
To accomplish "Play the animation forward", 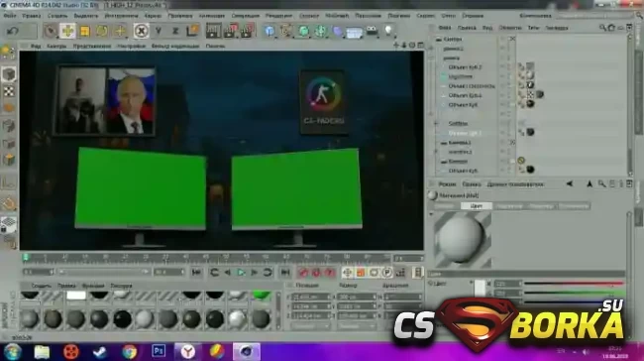I will coord(241,272).
